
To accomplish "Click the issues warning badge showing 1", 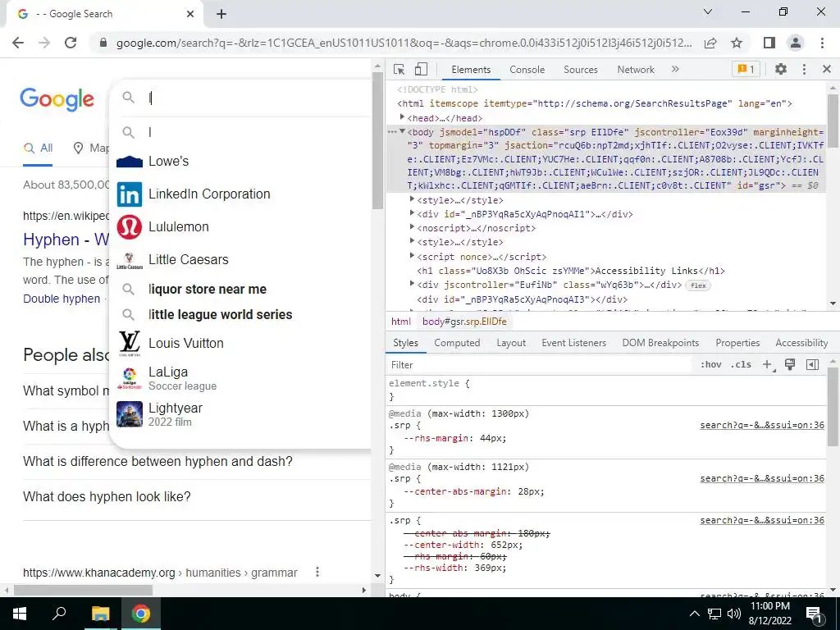I will [x=746, y=69].
